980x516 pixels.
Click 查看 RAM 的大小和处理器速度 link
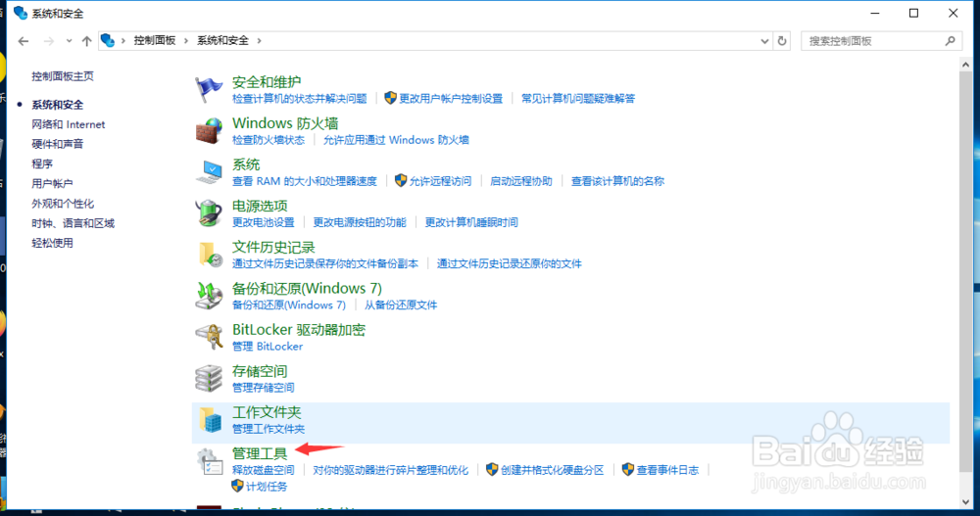[x=305, y=181]
